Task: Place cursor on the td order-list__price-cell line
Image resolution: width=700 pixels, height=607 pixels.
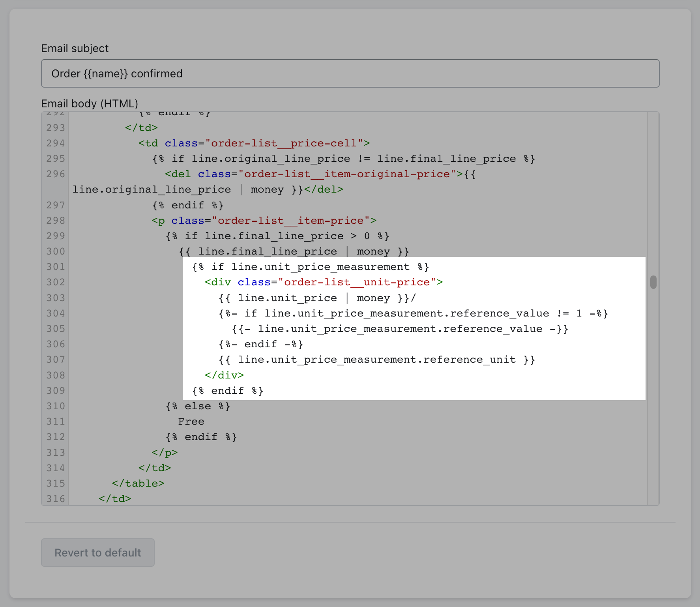Action: click(254, 143)
